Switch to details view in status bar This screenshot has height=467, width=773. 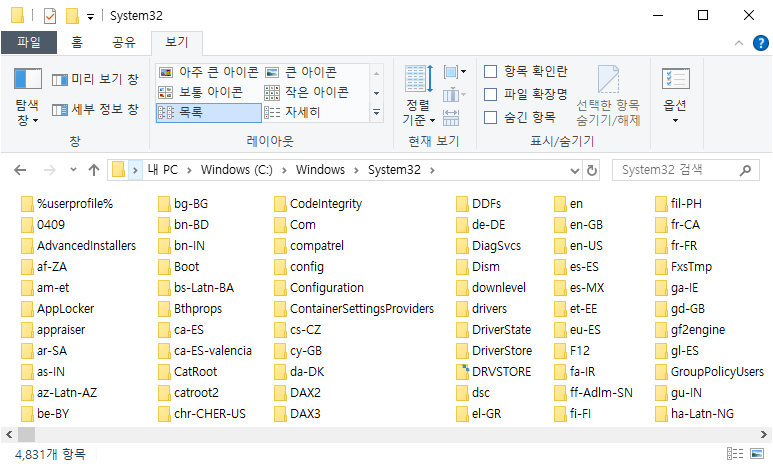coord(735,454)
